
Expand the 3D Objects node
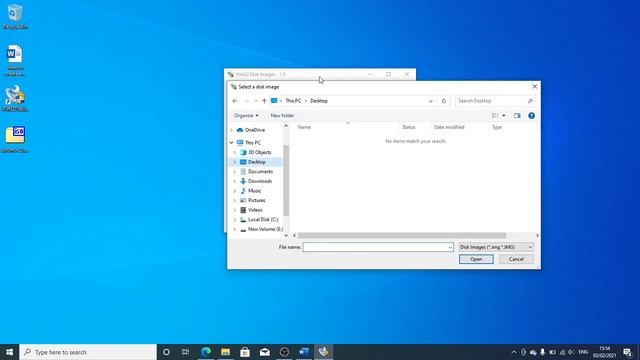point(235,152)
